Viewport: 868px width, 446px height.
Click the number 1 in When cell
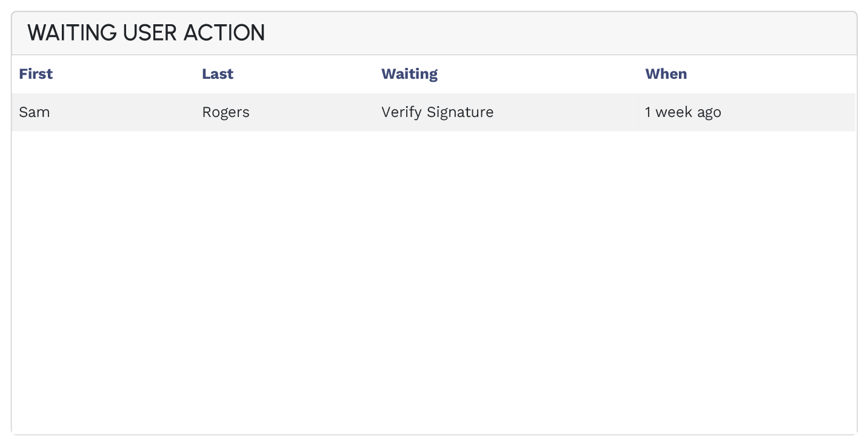(x=648, y=112)
